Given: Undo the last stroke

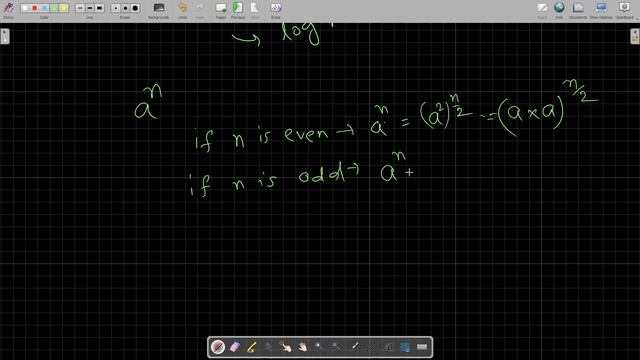Looking at the screenshot, I should click(x=183, y=9).
